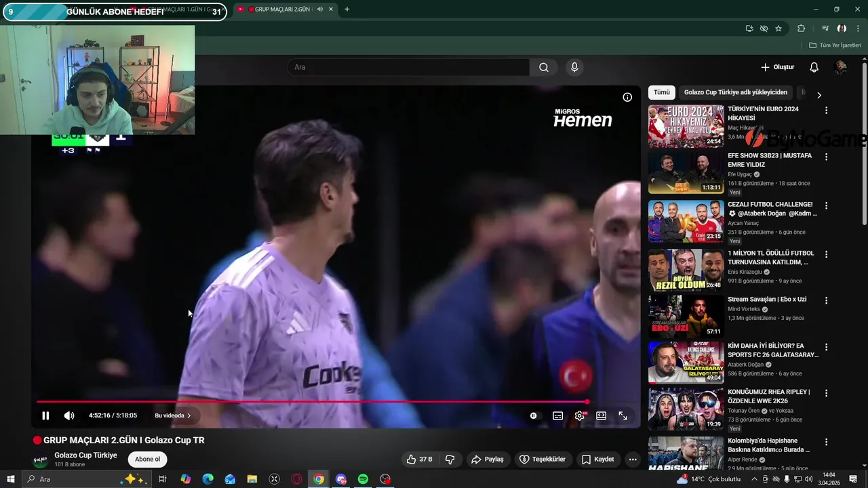The image size is (868, 488).
Task: Click the YouTube search magnifier button
Action: (544, 67)
